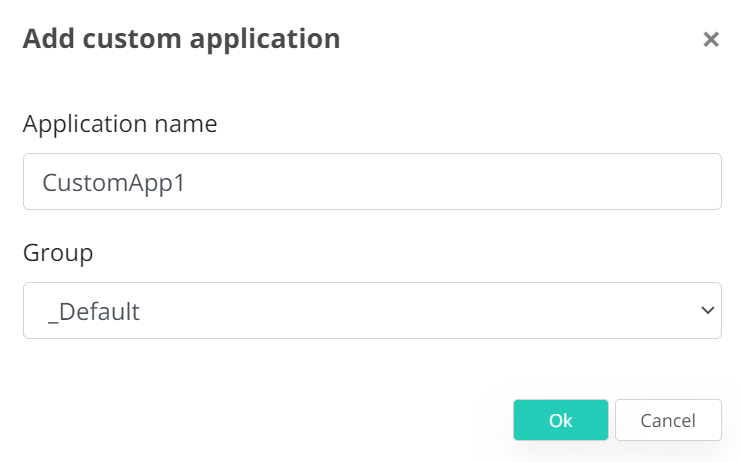Dismiss dialog using the X icon
This screenshot has width=740, height=462.
coord(711,40)
